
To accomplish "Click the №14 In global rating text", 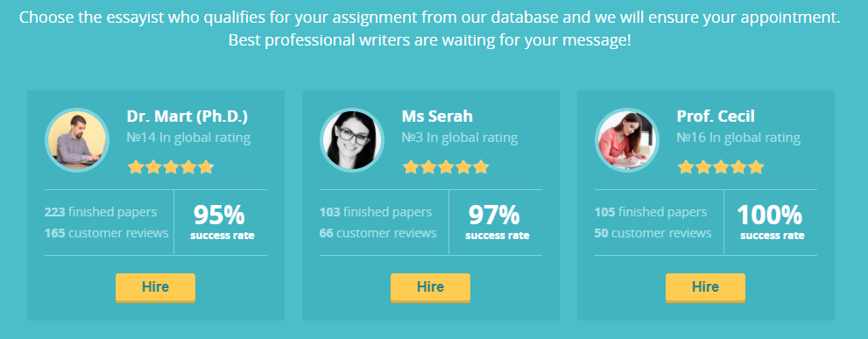I will (x=189, y=138).
